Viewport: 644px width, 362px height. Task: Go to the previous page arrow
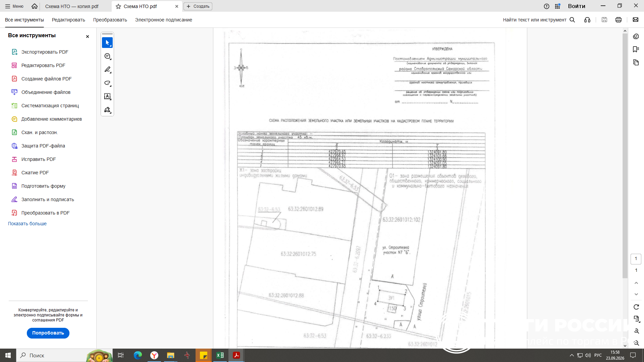click(x=636, y=283)
